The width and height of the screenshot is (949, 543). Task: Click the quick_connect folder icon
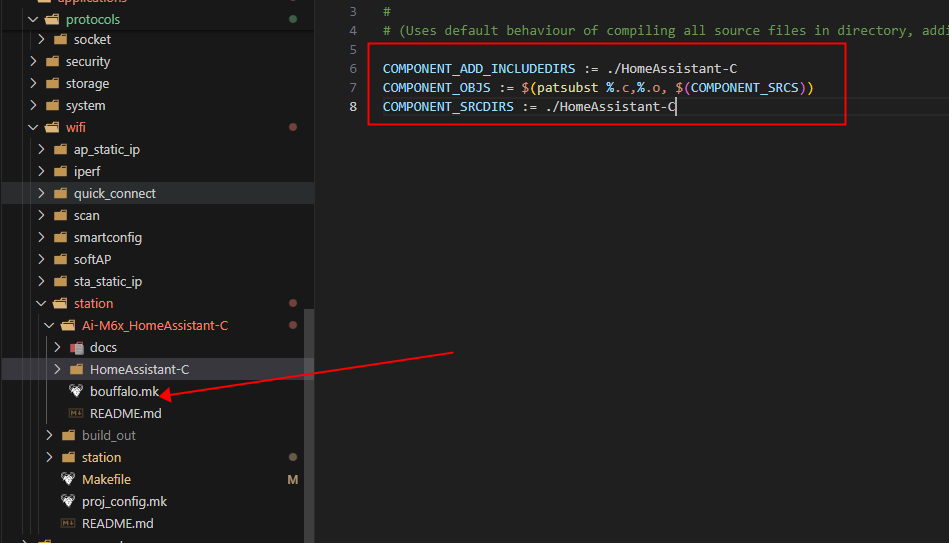[x=60, y=193]
